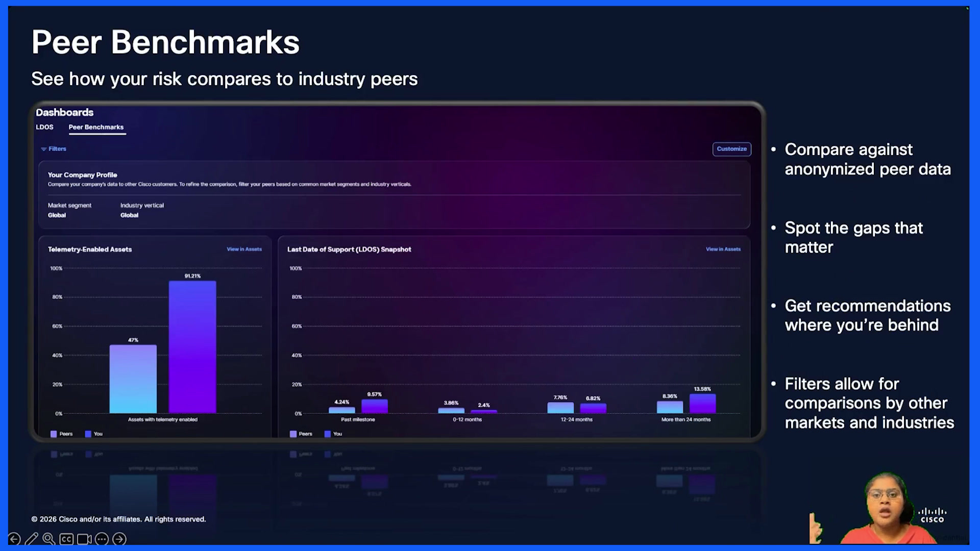
Task: Advance to next slide arrow
Action: tap(119, 539)
